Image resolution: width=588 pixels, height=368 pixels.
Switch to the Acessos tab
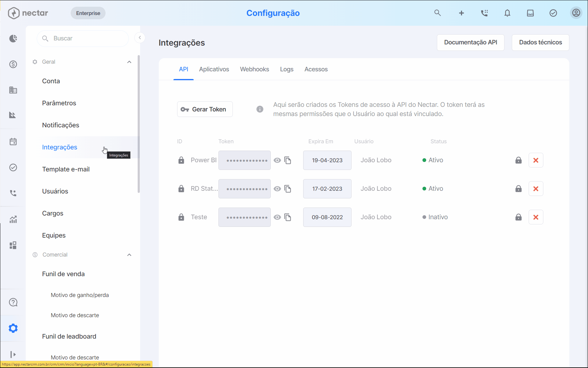click(316, 69)
